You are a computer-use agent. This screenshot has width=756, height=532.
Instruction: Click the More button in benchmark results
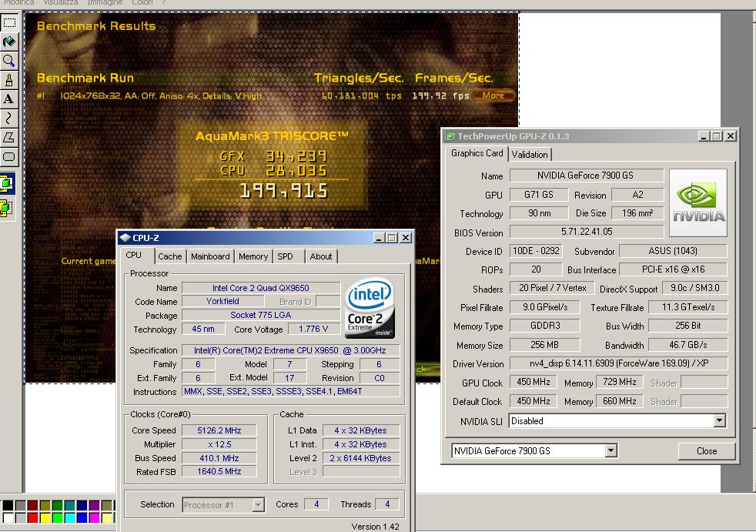click(x=493, y=95)
